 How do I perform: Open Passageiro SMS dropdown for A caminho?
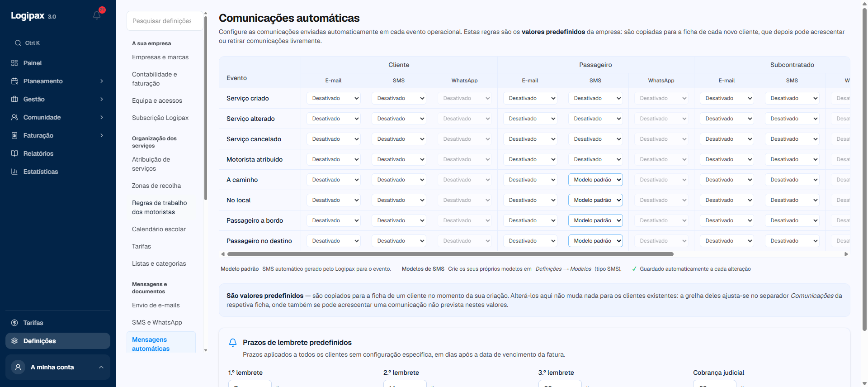[x=595, y=180]
